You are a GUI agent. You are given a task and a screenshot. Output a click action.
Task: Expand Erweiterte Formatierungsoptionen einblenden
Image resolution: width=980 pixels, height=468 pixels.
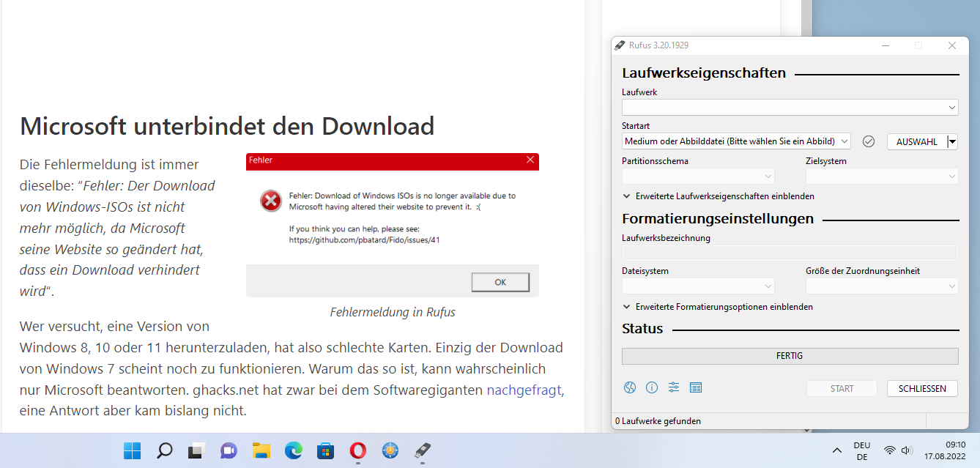click(x=718, y=307)
